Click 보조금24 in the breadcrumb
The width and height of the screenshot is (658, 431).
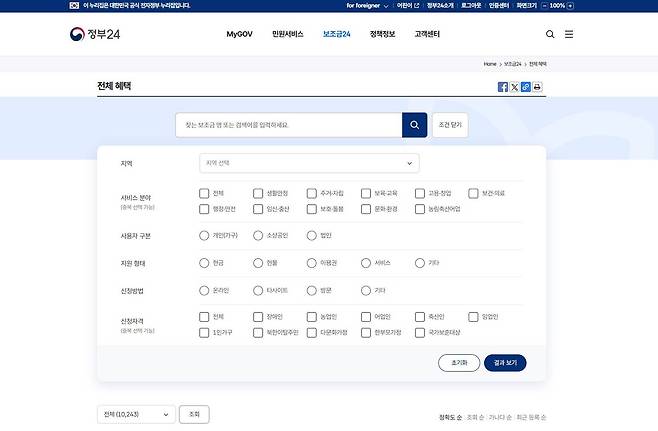coord(512,64)
